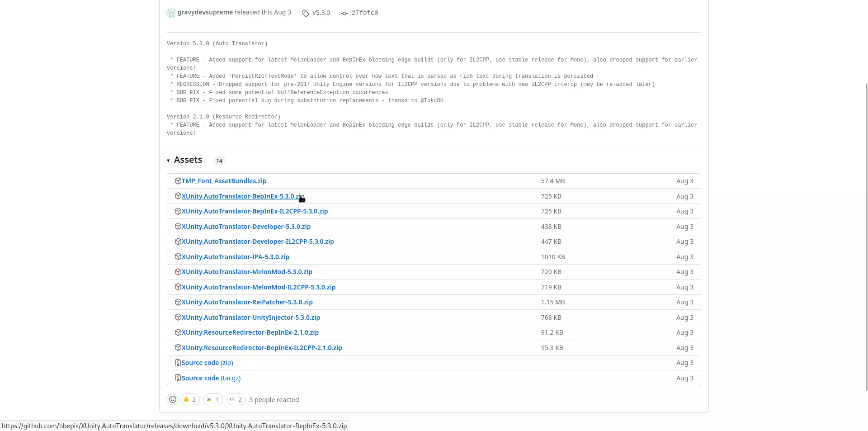Toggle the party popper reaction

click(x=213, y=399)
